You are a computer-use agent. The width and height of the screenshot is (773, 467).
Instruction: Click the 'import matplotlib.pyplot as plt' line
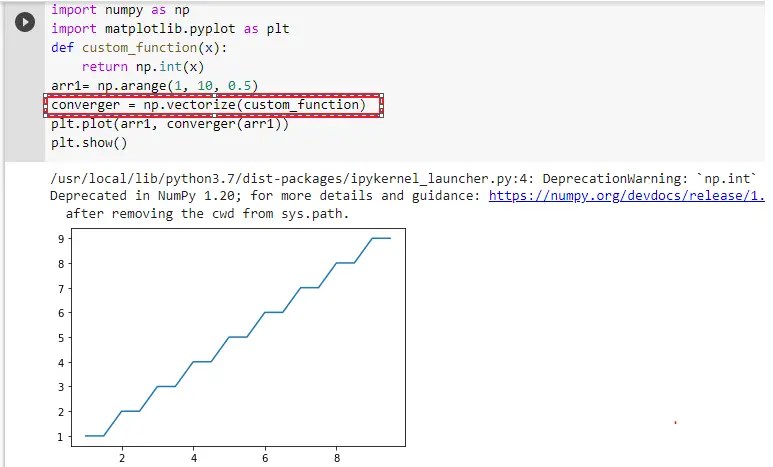[x=170, y=29]
